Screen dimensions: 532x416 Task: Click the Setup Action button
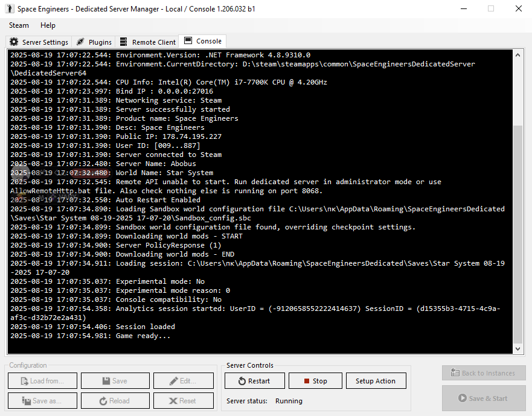(x=376, y=381)
